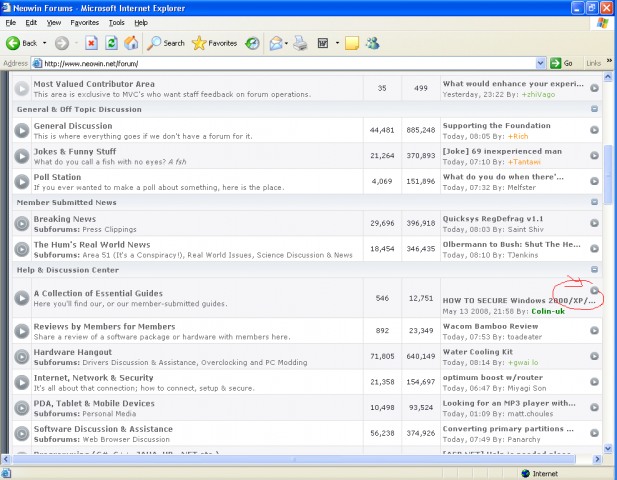
Task: Click the Messenger icon in the toolbar
Action: 372,43
